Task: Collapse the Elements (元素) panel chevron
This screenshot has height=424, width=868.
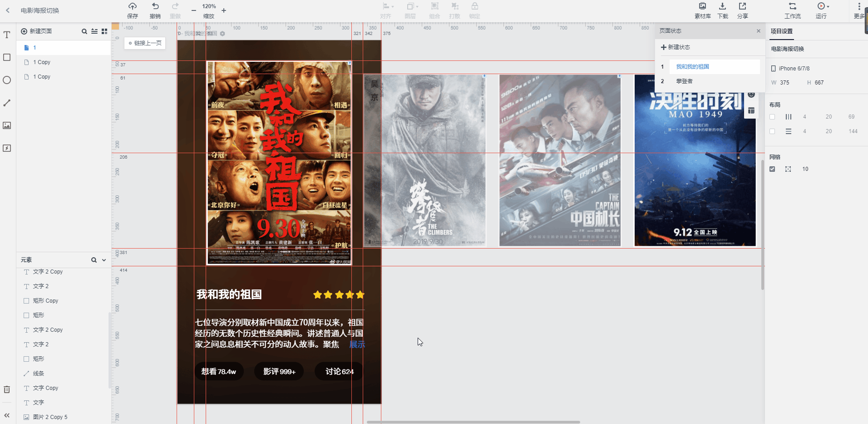Action: pyautogui.click(x=104, y=260)
